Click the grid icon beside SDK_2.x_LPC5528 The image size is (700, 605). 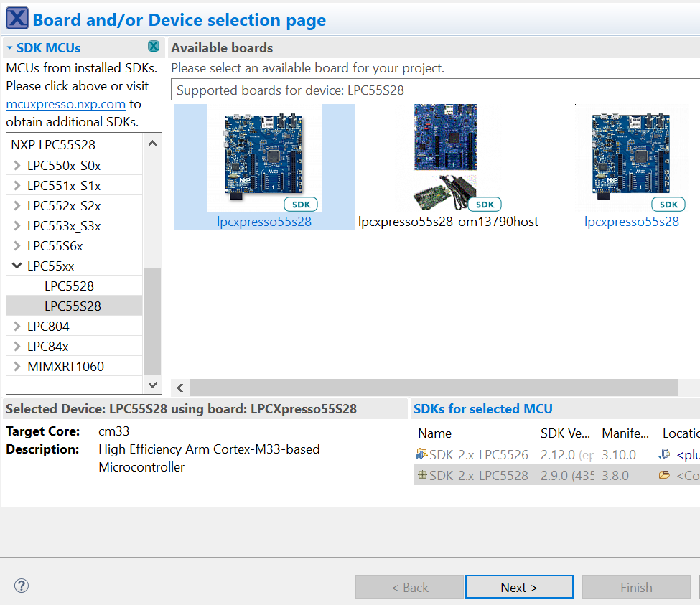(421, 475)
